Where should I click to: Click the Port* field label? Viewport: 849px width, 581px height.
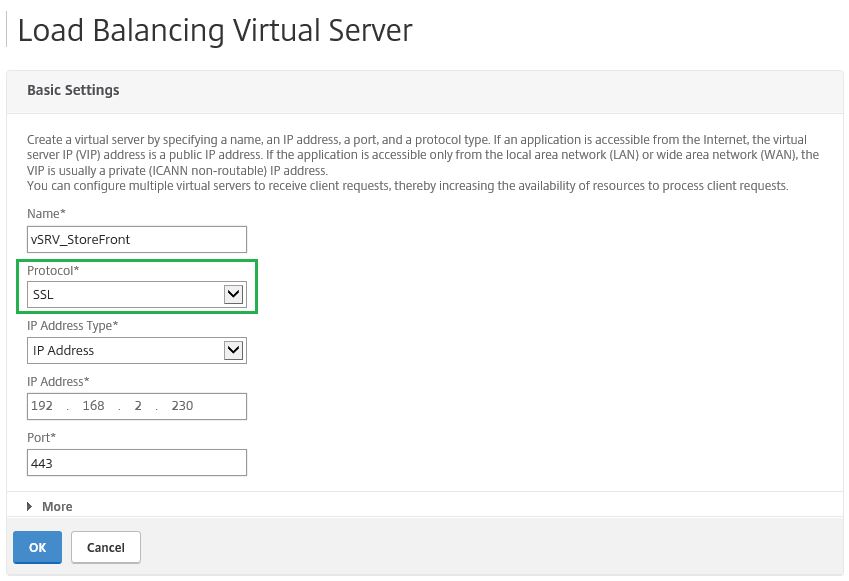tap(41, 437)
